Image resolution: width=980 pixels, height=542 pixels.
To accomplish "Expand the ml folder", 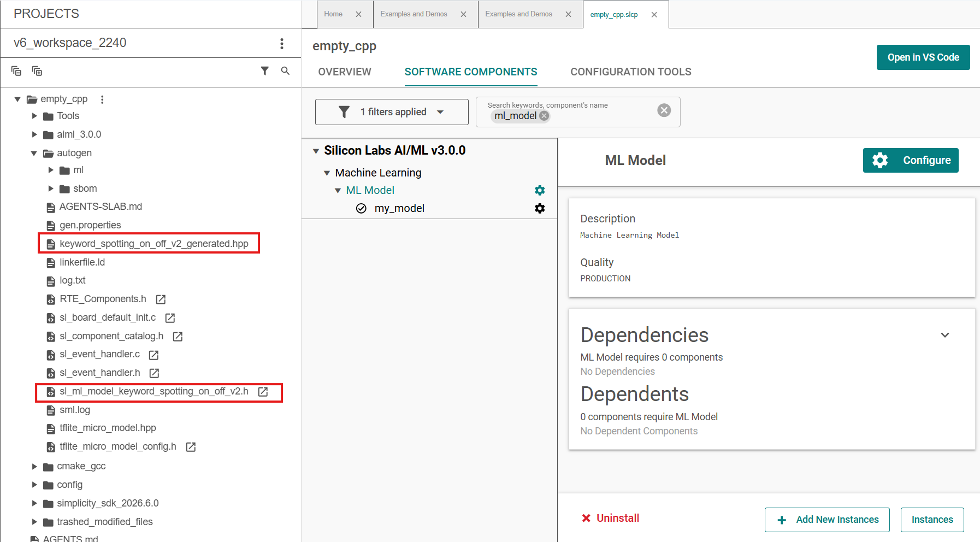I will point(51,170).
